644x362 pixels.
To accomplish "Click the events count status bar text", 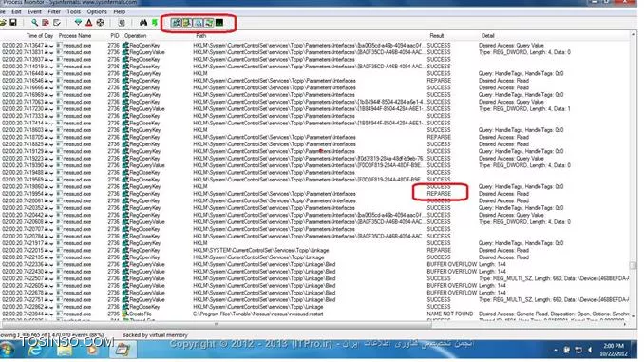I will (x=52, y=335).
